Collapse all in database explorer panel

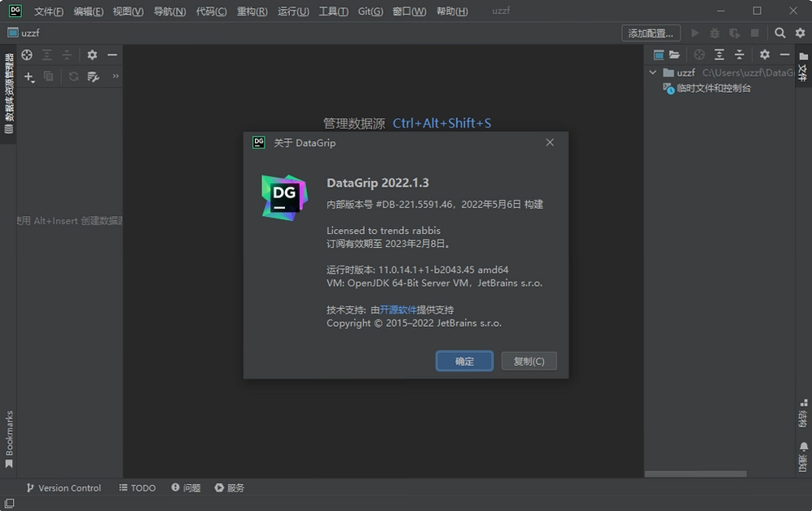pos(67,55)
